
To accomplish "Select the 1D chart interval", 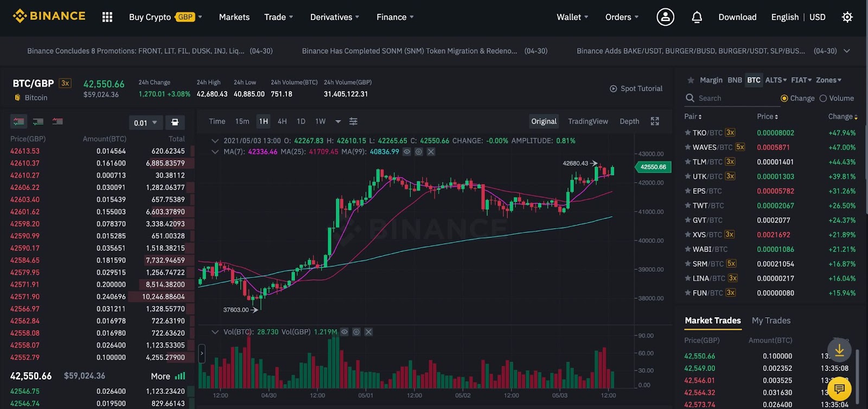I will click(301, 122).
